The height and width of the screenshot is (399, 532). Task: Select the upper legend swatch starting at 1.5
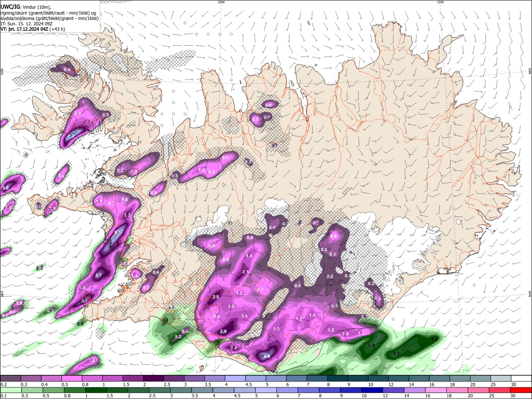[133, 378]
